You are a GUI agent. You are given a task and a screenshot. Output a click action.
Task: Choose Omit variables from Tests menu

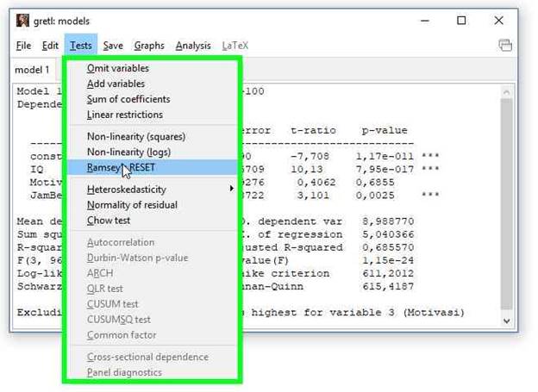(117, 68)
